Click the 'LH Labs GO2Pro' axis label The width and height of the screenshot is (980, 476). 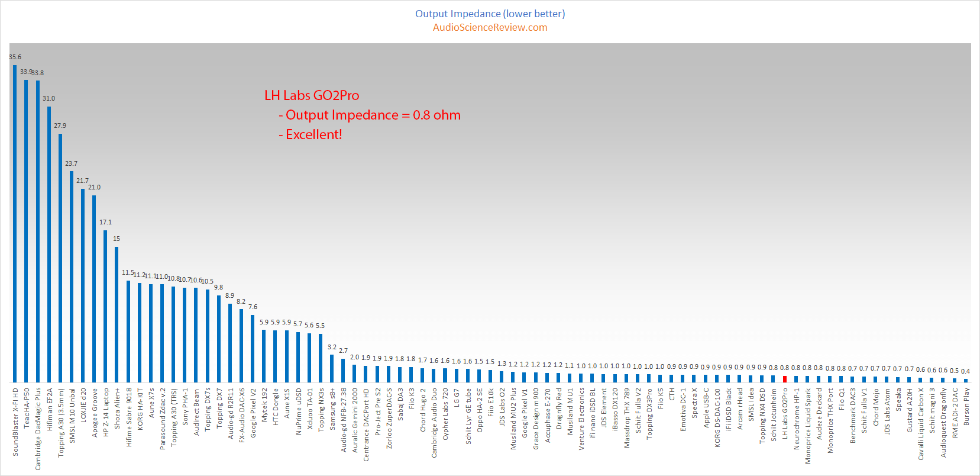[x=784, y=413]
